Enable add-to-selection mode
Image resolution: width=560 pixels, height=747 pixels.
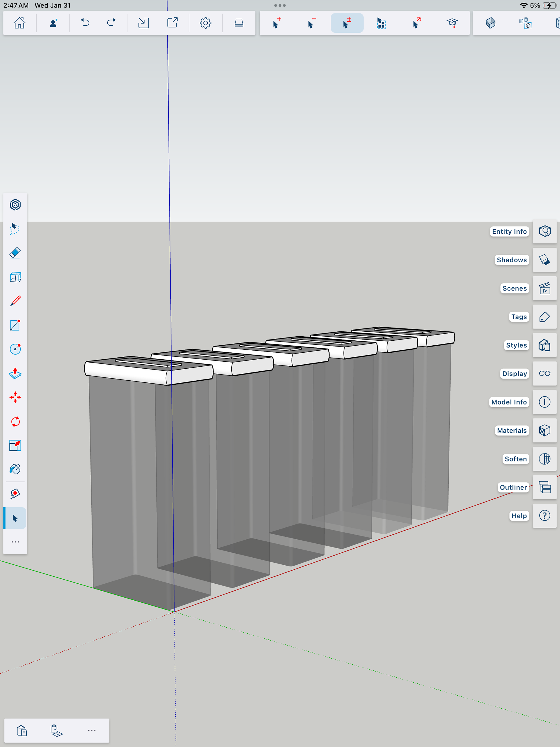tap(277, 23)
